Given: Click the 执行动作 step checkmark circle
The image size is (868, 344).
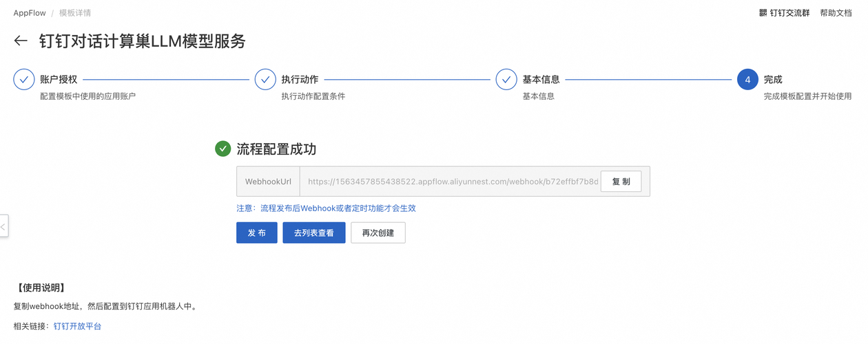Looking at the screenshot, I should pyautogui.click(x=265, y=79).
